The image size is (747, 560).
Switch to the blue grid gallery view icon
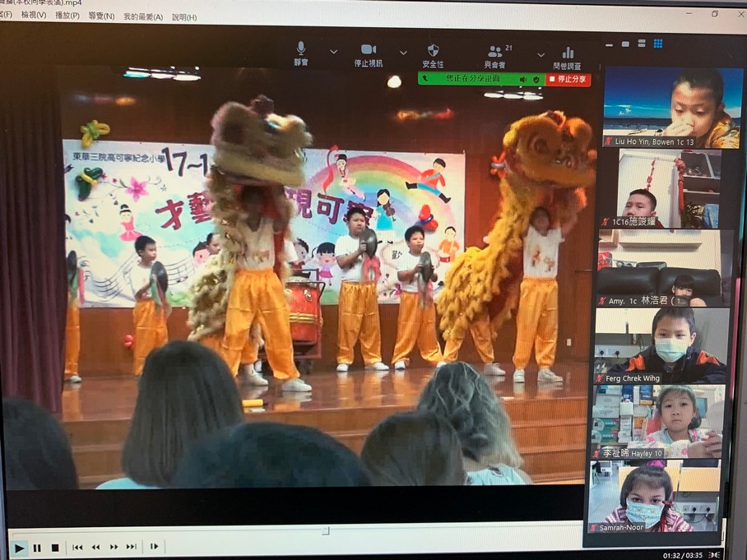point(658,44)
